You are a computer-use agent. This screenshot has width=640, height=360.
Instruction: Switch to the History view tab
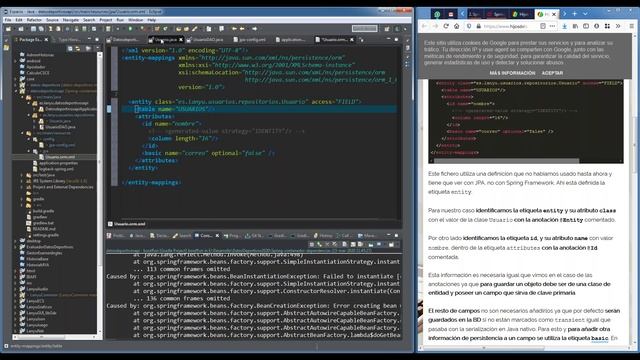click(323, 236)
